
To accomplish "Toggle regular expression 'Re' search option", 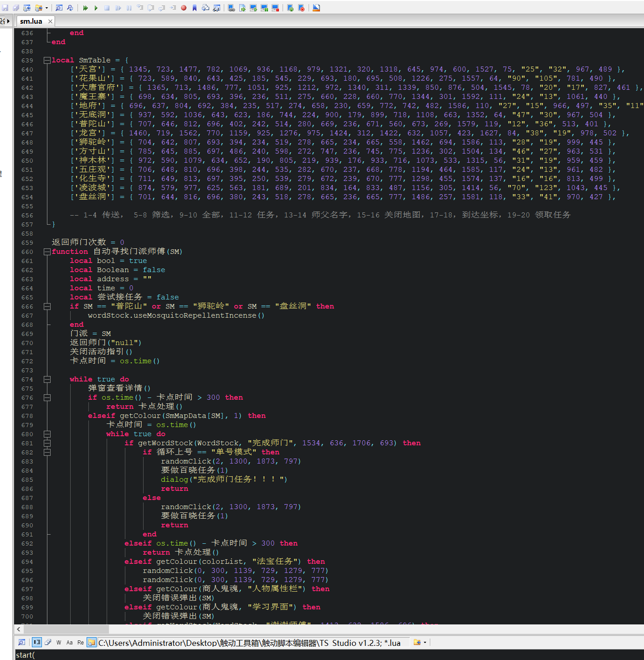I will (80, 643).
